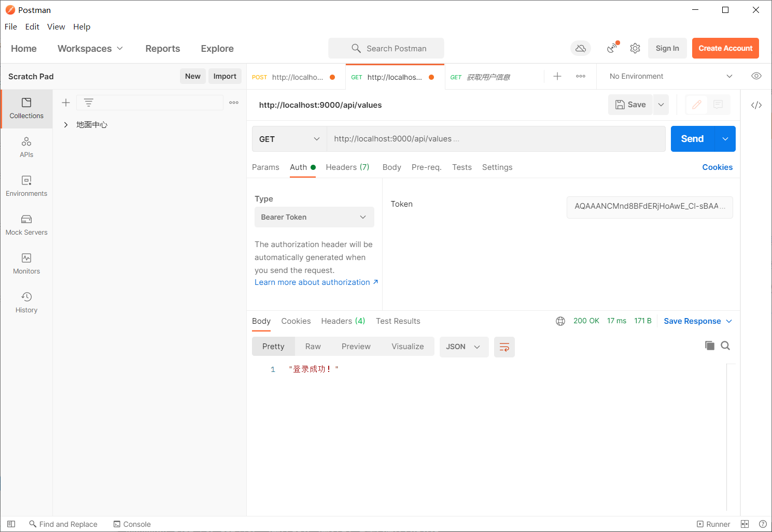Open the JSON format dropdown
Image resolution: width=772 pixels, height=532 pixels.
pos(464,347)
